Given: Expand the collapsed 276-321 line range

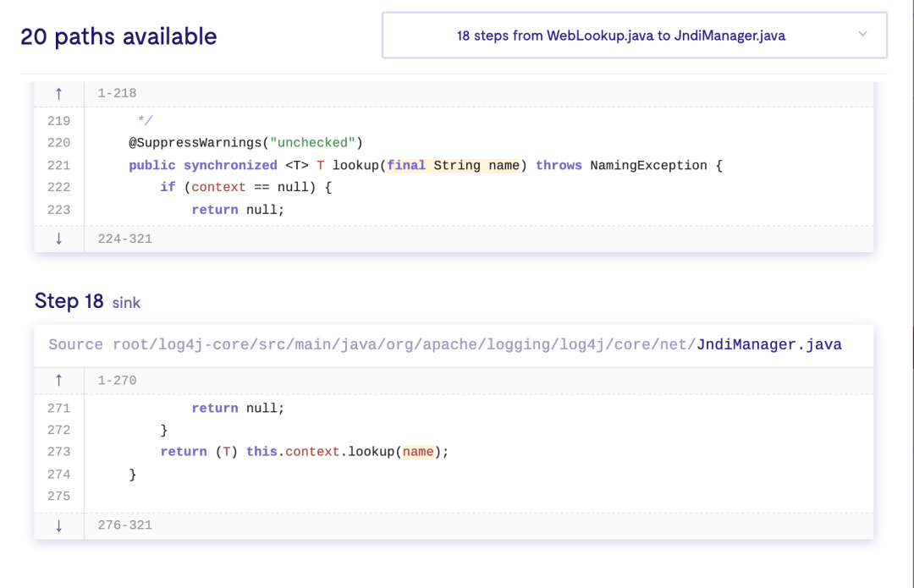Looking at the screenshot, I should (125, 525).
